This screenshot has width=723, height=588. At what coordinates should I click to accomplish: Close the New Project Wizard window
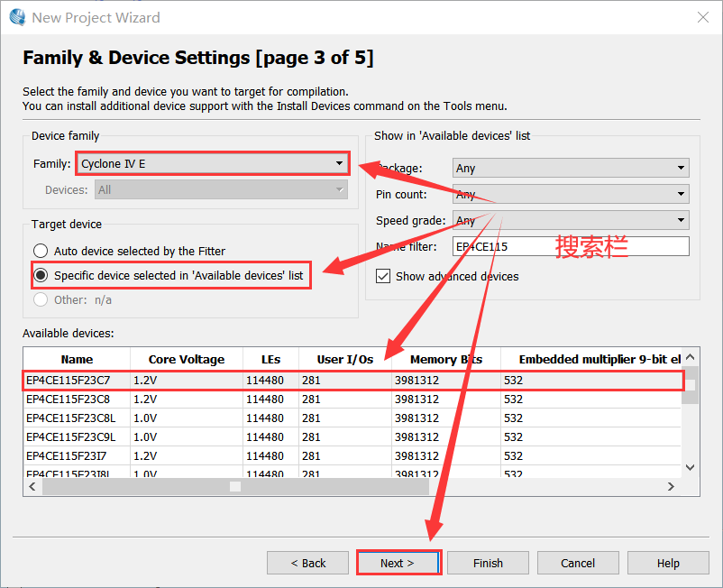pos(702,17)
